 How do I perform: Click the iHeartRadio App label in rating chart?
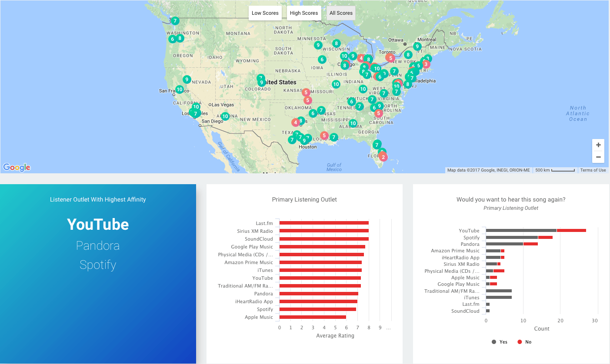point(254,301)
